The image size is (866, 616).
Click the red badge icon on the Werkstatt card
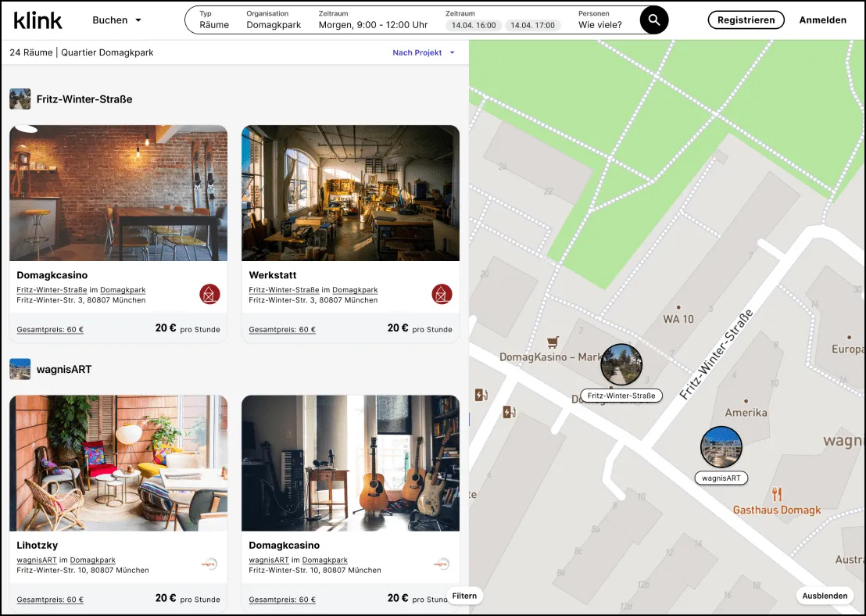click(442, 294)
